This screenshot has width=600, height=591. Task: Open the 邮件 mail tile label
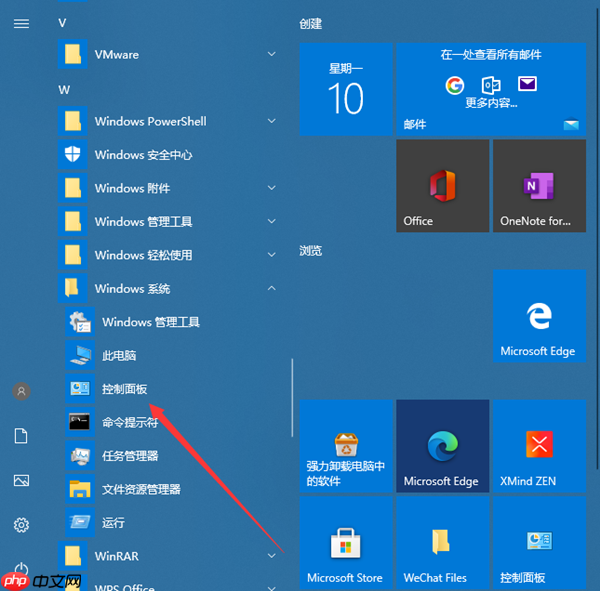tap(415, 124)
